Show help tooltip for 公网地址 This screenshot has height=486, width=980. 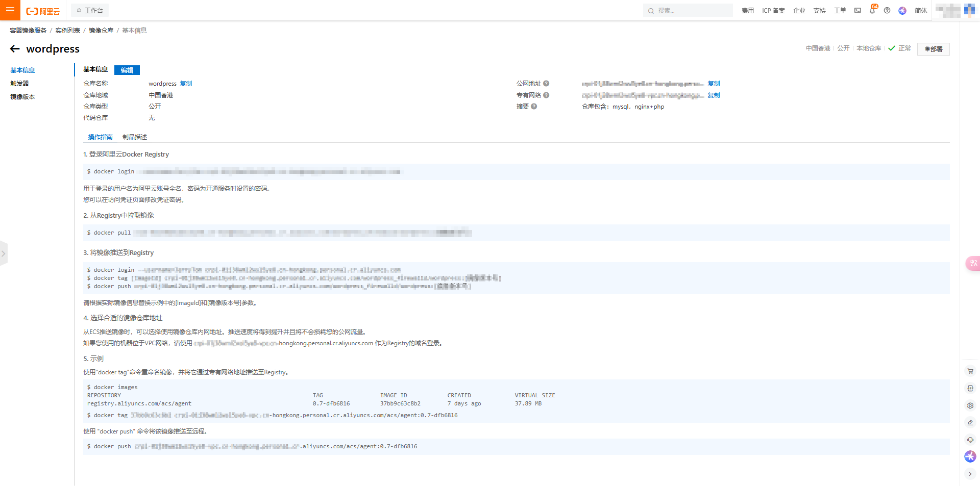click(546, 84)
